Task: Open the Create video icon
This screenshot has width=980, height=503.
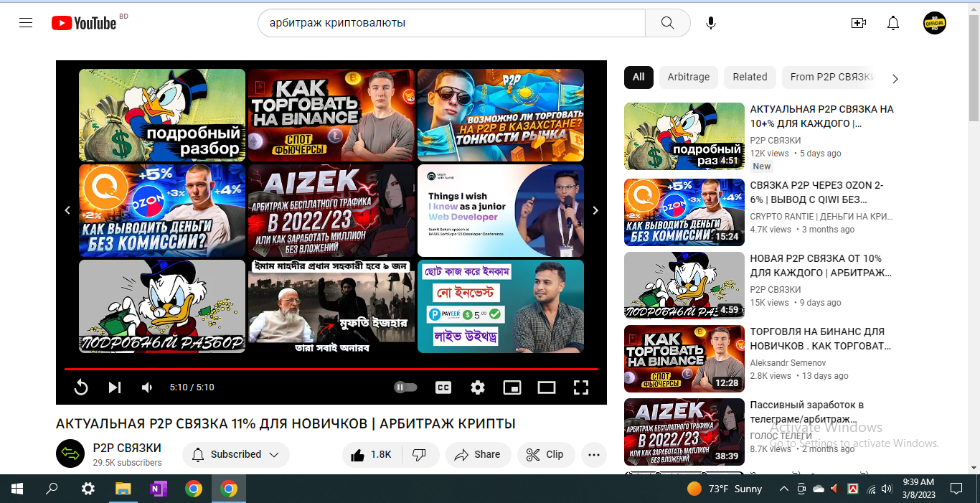Action: tap(859, 23)
